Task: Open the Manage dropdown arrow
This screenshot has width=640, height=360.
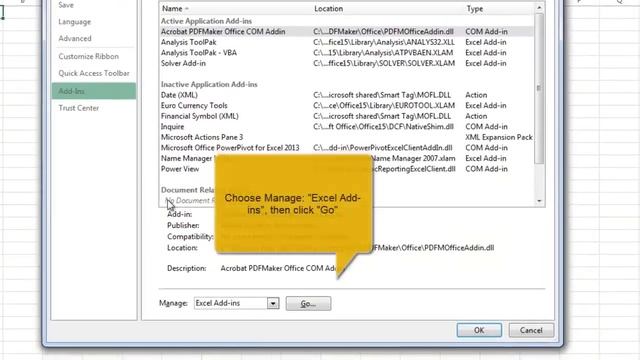Action: pos(273,303)
